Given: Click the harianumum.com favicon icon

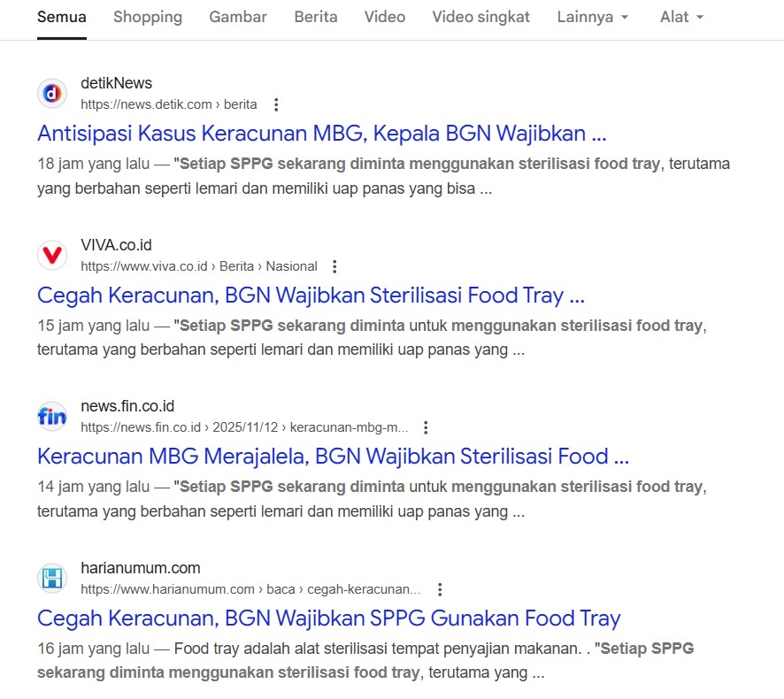Looking at the screenshot, I should pos(52,579).
